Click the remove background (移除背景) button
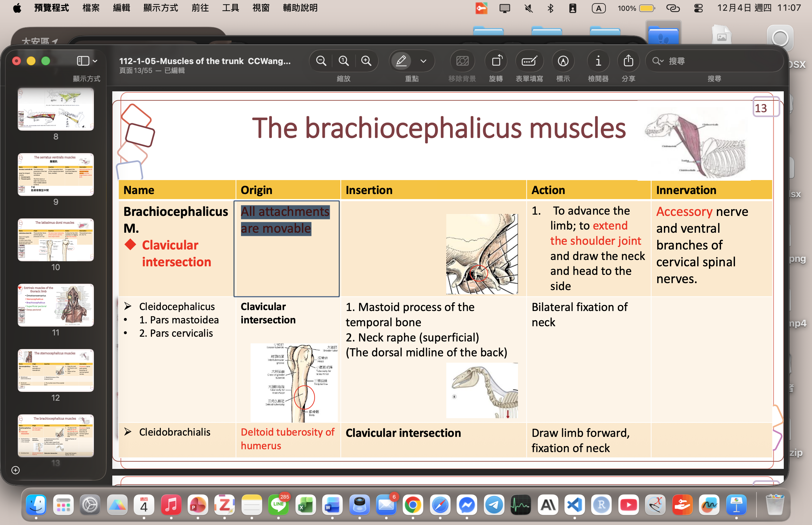 [x=462, y=61]
